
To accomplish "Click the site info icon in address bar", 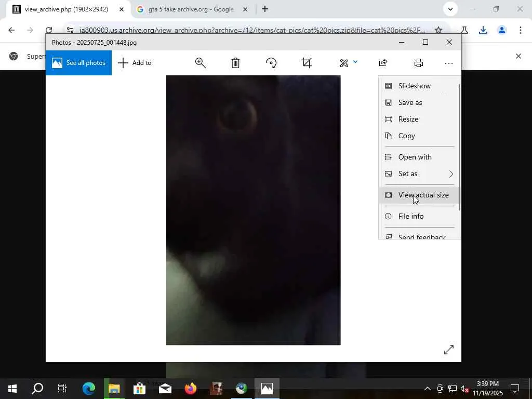I will click(x=70, y=30).
